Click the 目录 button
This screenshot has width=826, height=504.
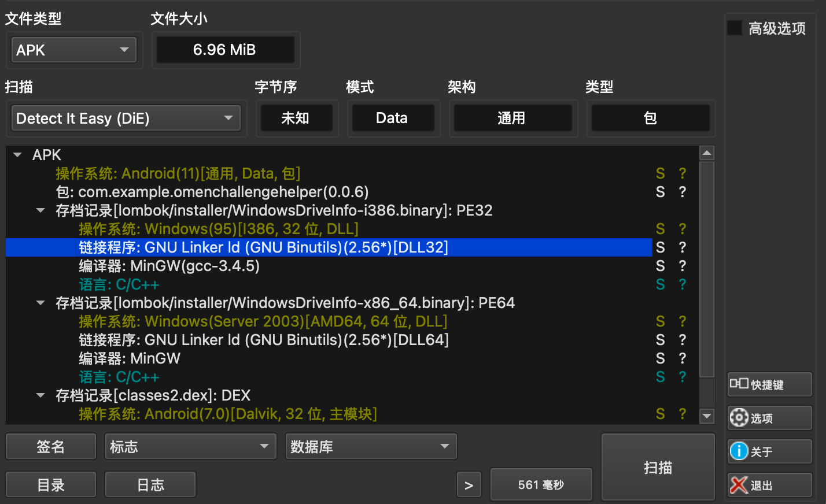coord(51,485)
